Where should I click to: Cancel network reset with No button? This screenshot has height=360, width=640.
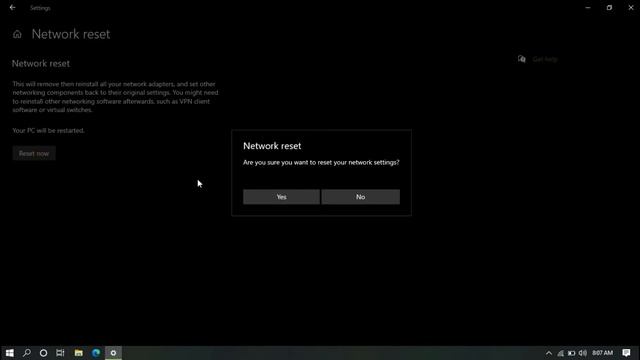360,197
